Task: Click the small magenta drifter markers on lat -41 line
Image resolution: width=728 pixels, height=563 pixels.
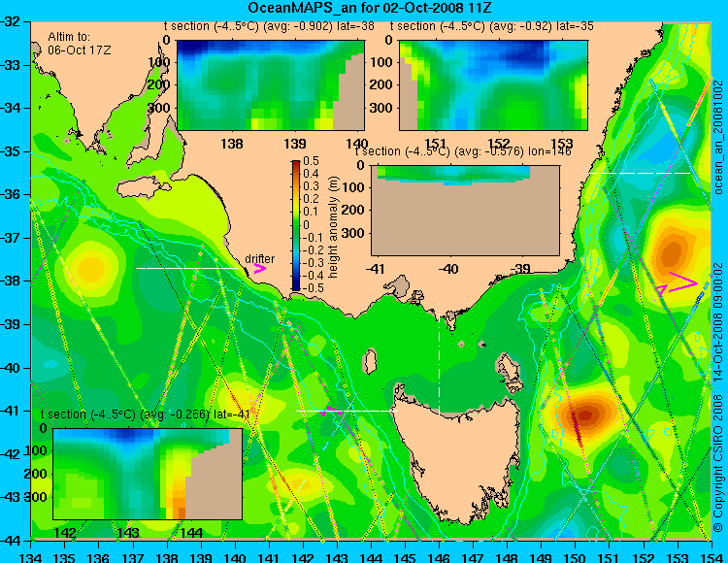Action: 332,411
